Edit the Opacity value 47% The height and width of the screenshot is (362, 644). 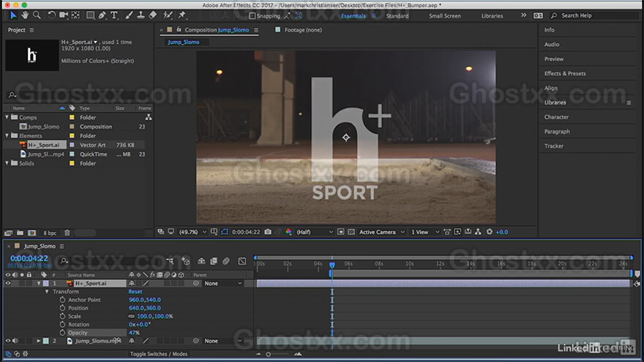(x=134, y=333)
